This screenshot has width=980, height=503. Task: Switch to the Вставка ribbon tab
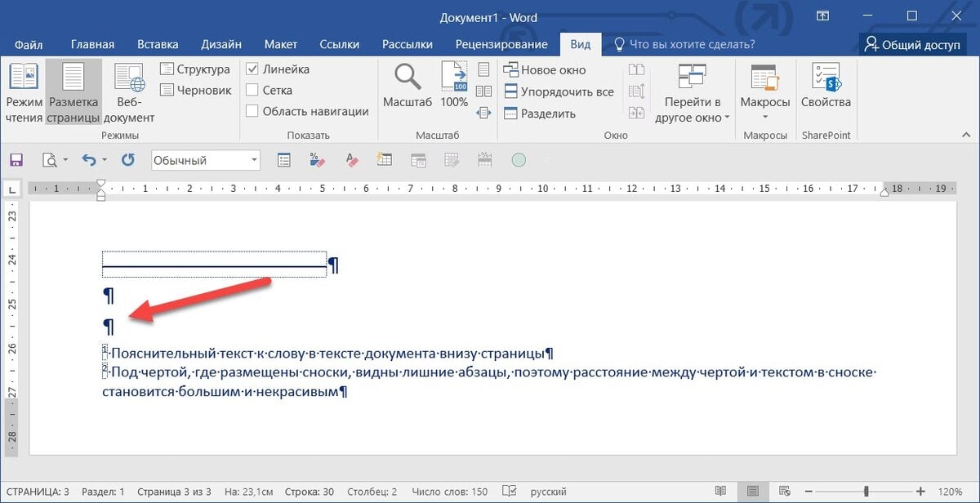click(158, 44)
